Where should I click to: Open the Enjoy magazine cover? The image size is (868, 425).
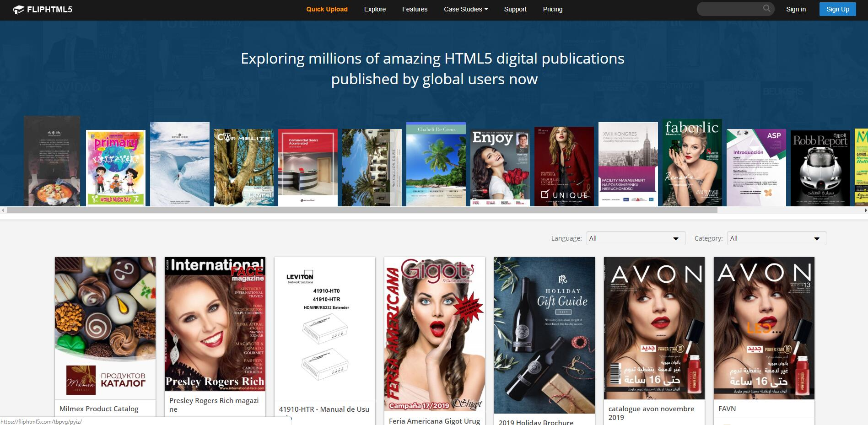tap(500, 168)
